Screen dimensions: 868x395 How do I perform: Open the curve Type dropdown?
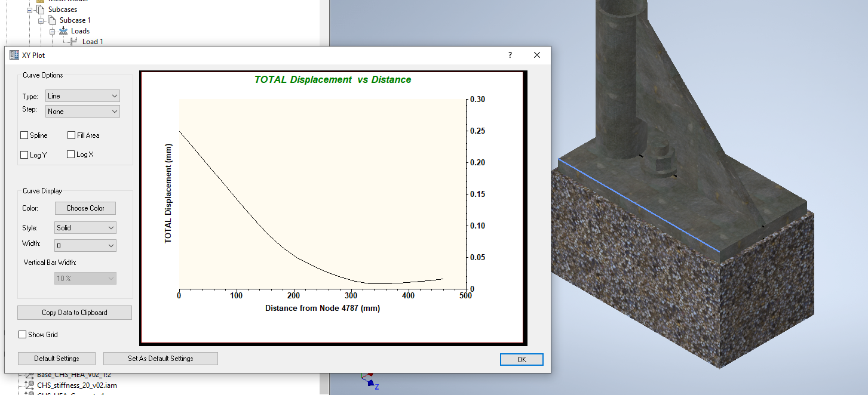tap(82, 96)
